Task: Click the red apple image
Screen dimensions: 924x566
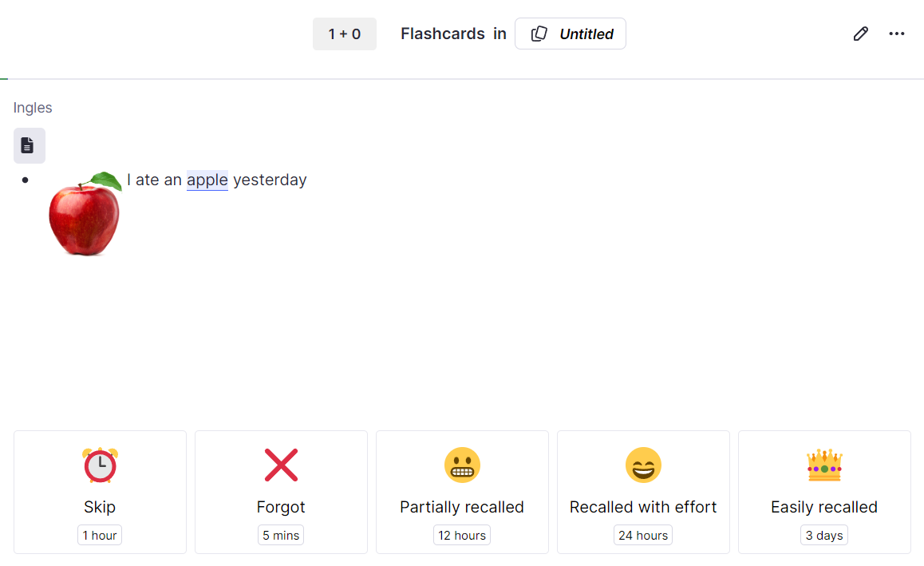Action: (85, 213)
